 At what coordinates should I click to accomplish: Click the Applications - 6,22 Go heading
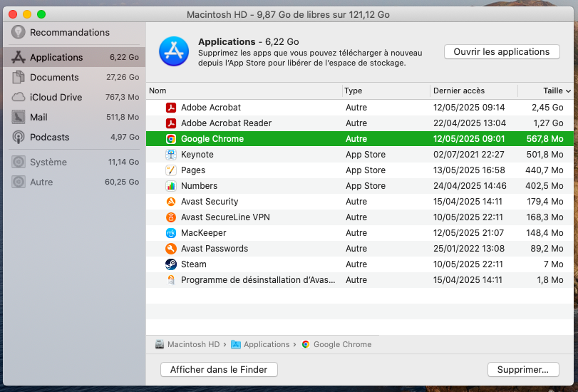pos(249,41)
